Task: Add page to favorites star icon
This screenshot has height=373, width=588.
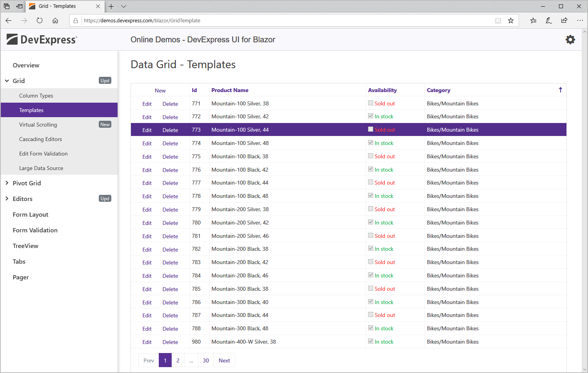Action: click(510, 20)
